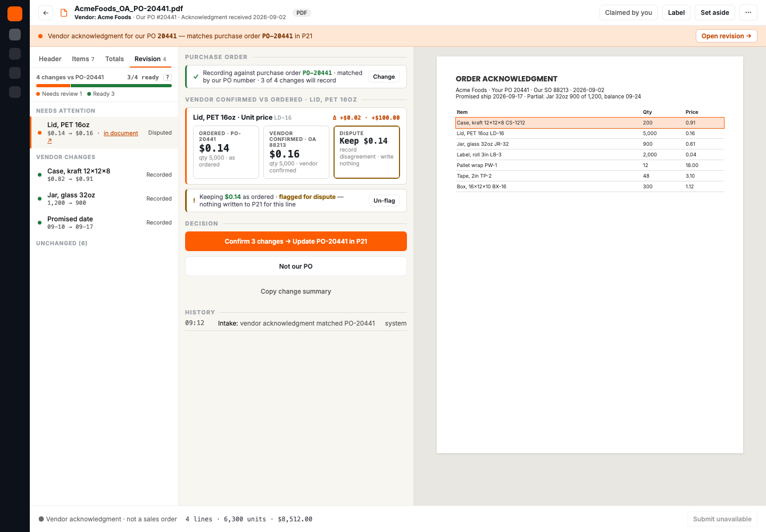This screenshot has width=766, height=532.
Task: Set aside this document
Action: 714,13
